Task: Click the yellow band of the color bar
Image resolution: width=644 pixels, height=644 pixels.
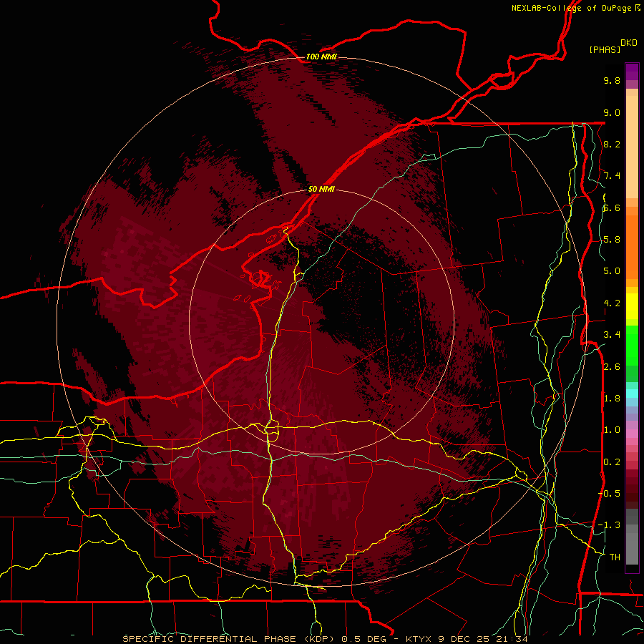Action: click(632, 306)
